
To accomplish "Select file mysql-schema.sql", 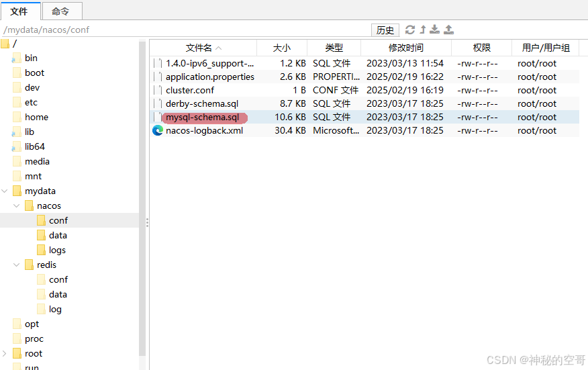I will pyautogui.click(x=203, y=117).
